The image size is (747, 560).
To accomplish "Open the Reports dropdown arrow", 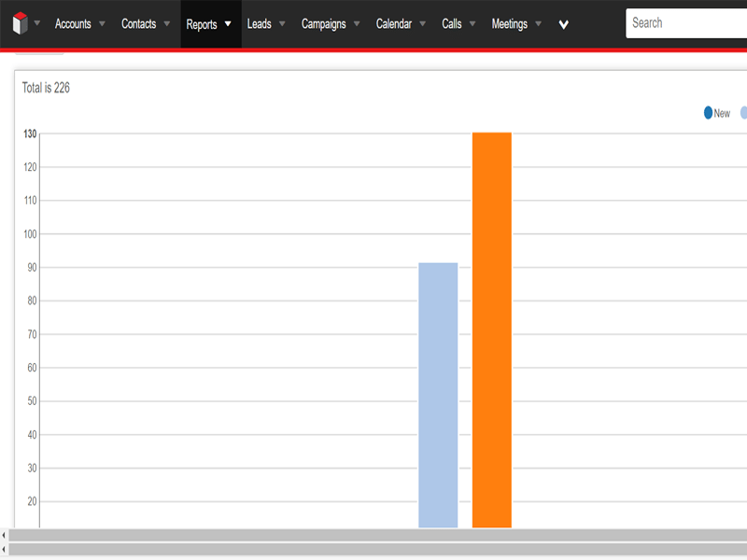I will point(228,24).
